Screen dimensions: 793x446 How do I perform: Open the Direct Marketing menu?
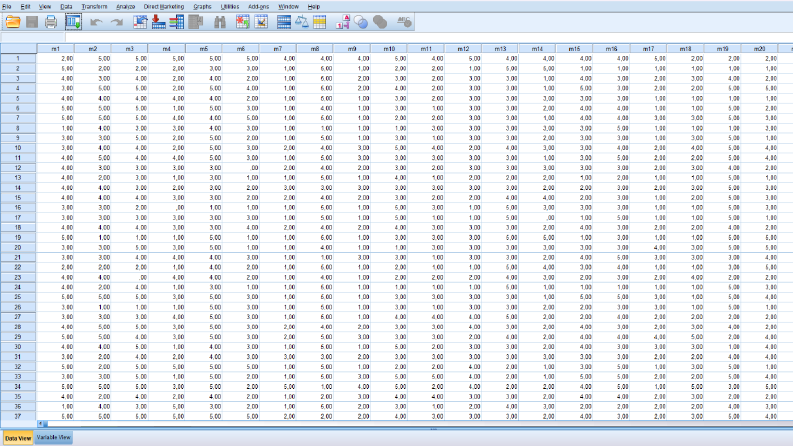click(164, 7)
